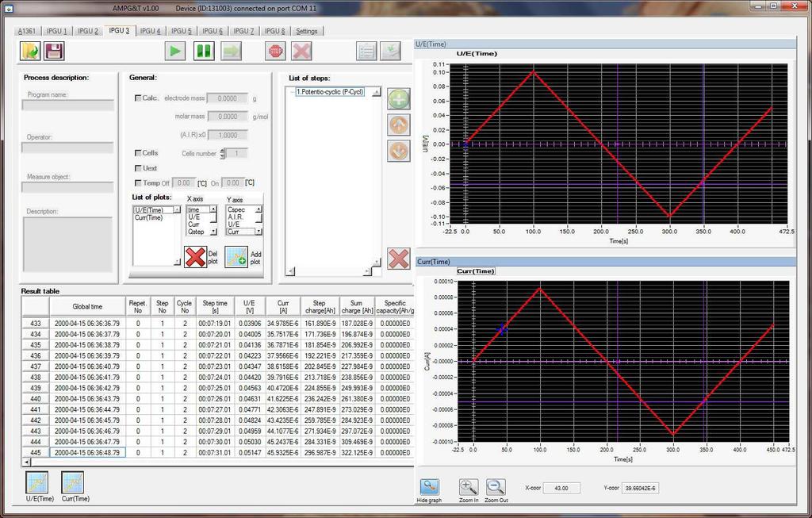Viewport: 812px width, 518px height.
Task: Click Y axis list scroll-up arrow
Action: [259, 209]
